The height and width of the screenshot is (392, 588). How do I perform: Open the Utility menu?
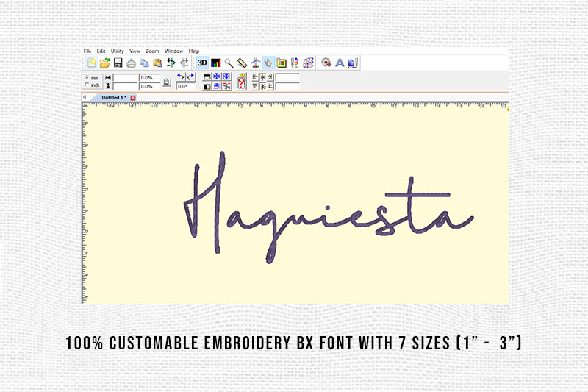[118, 51]
